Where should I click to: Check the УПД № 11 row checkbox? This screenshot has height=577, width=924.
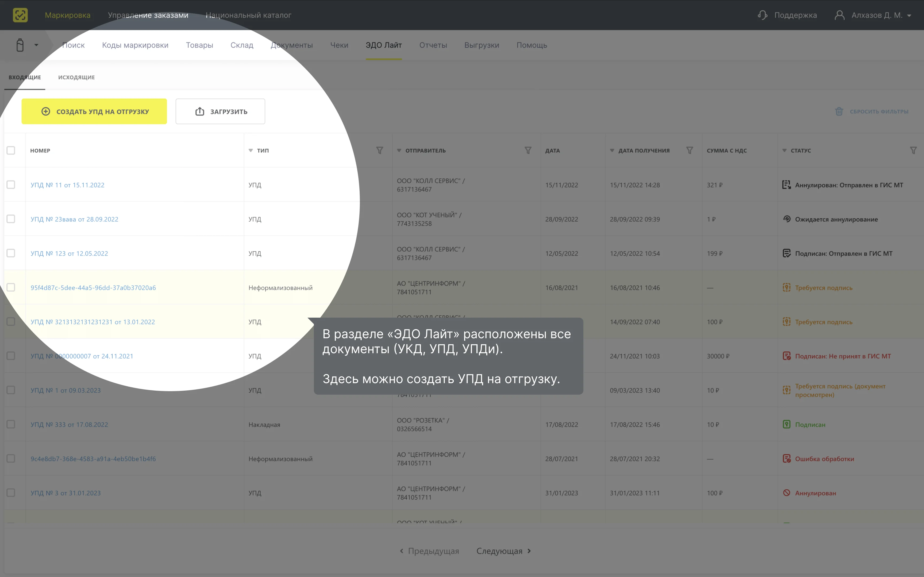click(11, 185)
